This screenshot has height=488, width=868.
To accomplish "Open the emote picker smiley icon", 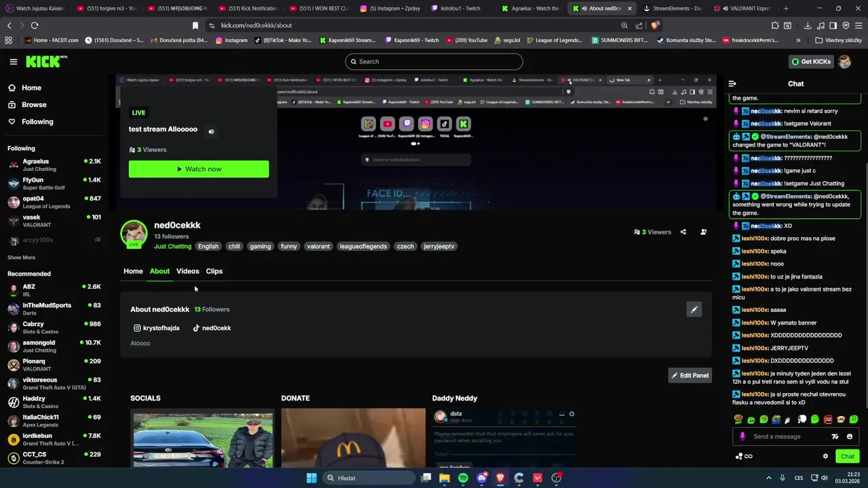I will point(850,436).
